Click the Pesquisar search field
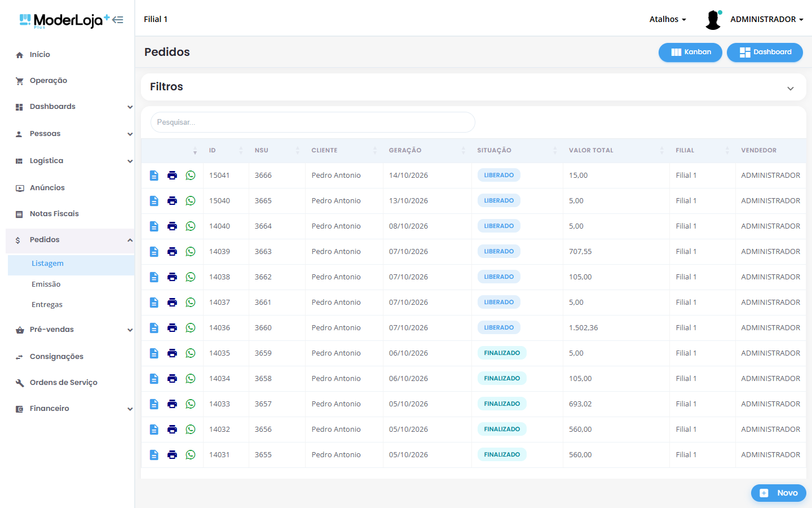 313,122
